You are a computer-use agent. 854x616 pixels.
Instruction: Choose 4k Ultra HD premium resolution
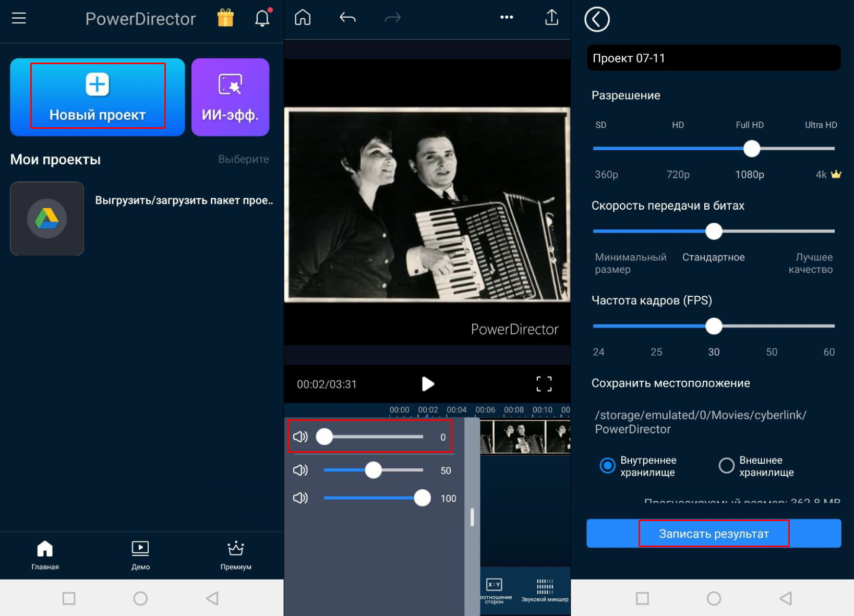pos(828,175)
